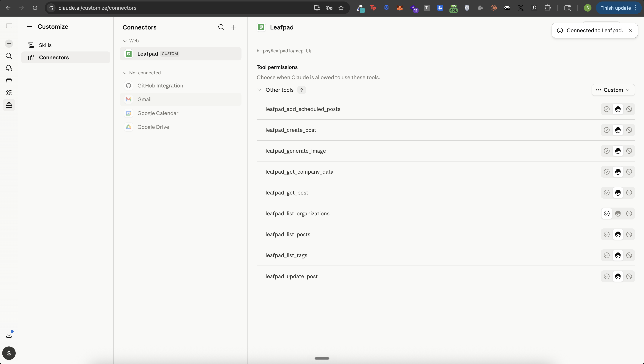
Task: Click leafpad_list_organizations tool name
Action: tap(298, 214)
